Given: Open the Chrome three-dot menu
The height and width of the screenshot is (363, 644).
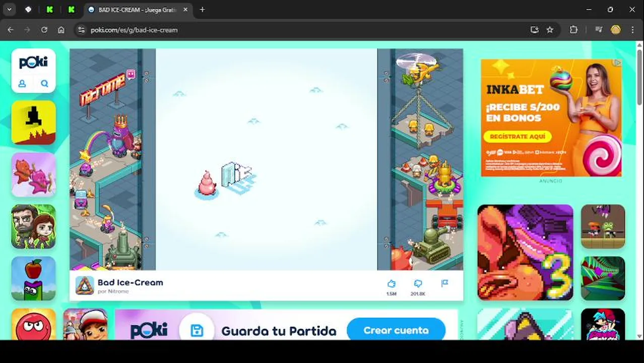Looking at the screenshot, I should 633,30.
